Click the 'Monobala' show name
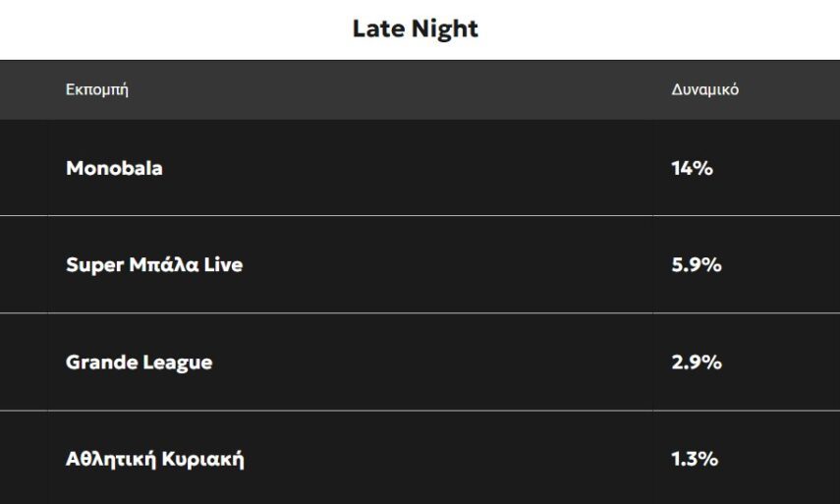The width and height of the screenshot is (840, 504). tap(114, 168)
